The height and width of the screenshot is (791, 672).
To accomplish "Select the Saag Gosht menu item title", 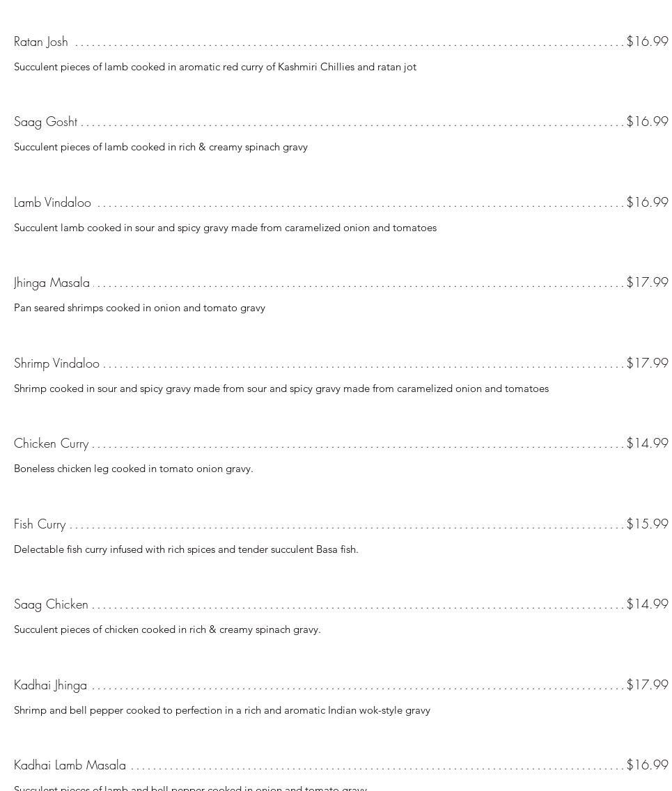I will [46, 122].
